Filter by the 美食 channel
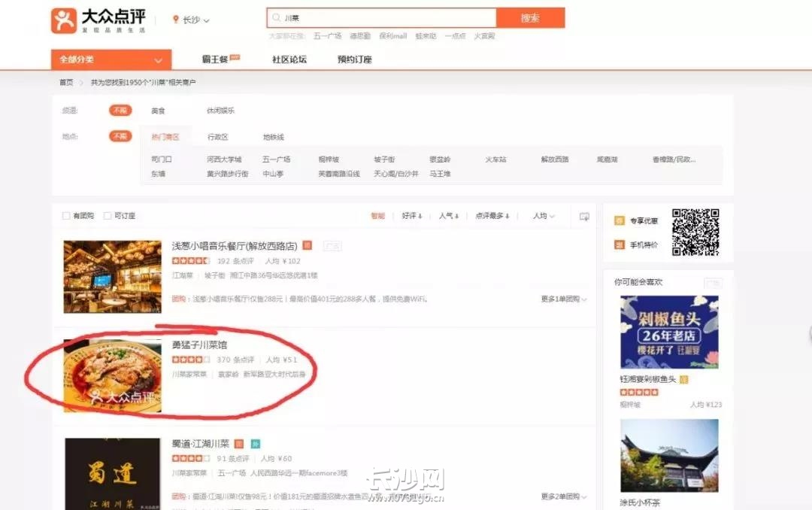 click(158, 111)
